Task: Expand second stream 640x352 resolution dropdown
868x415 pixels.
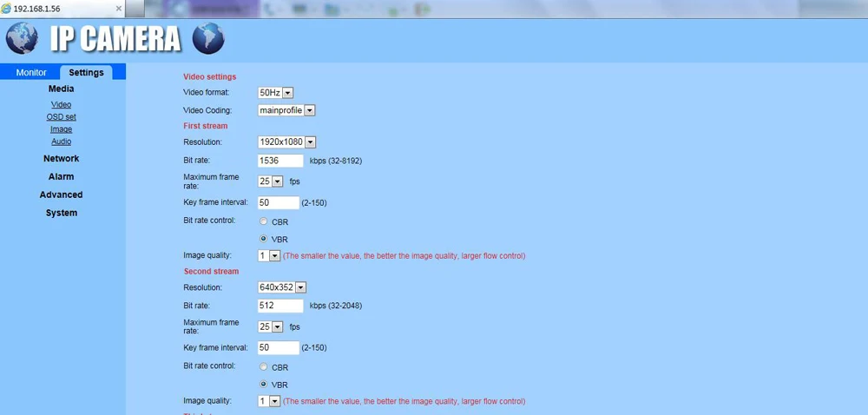Action: tap(282, 287)
